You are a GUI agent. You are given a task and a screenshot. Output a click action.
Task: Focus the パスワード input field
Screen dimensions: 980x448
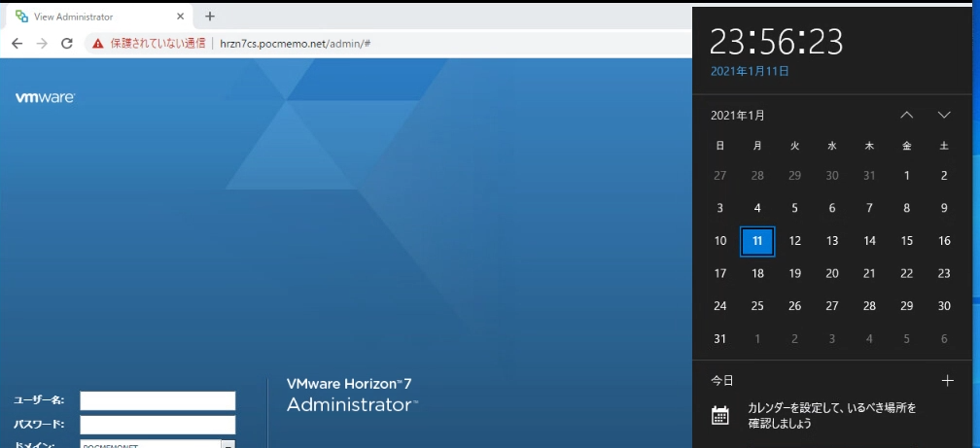[x=157, y=425]
